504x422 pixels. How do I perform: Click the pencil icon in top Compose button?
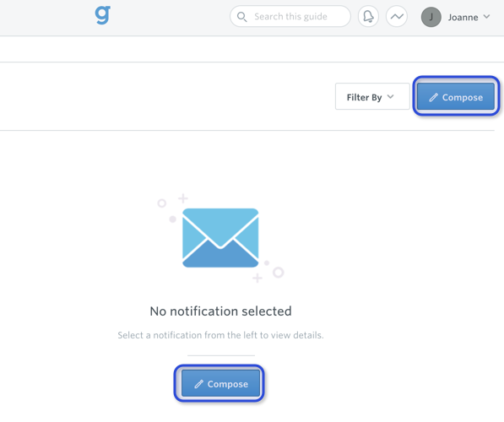[x=434, y=97]
